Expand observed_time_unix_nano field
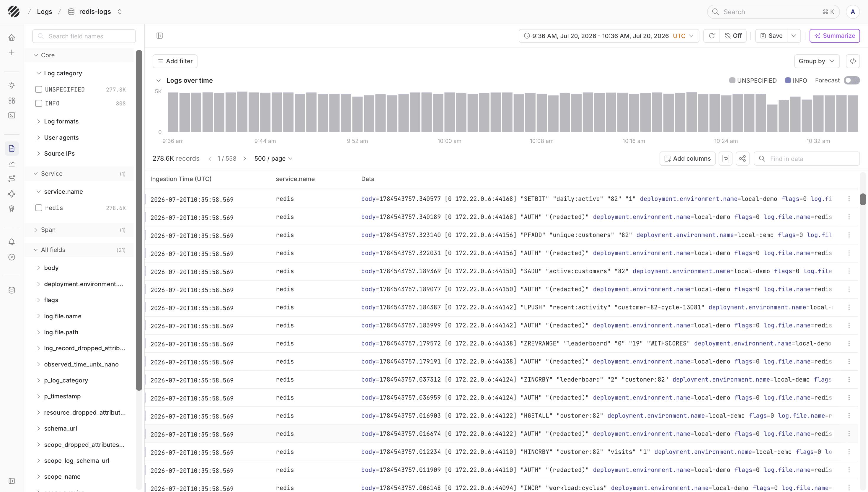The image size is (868, 492). (x=38, y=364)
